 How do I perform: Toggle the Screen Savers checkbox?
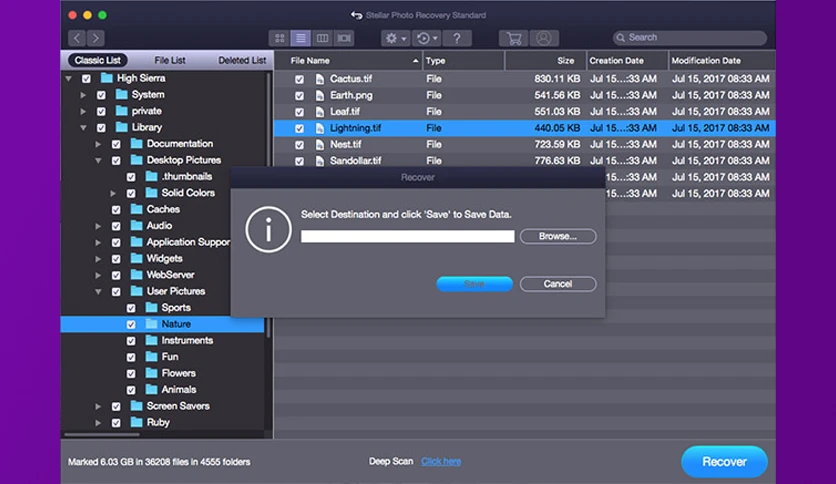point(116,407)
